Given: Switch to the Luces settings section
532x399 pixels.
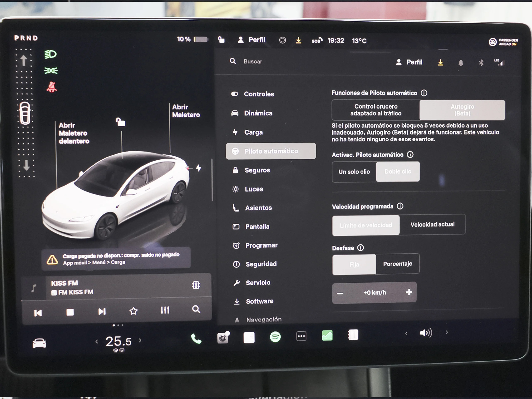Looking at the screenshot, I should pos(254,189).
